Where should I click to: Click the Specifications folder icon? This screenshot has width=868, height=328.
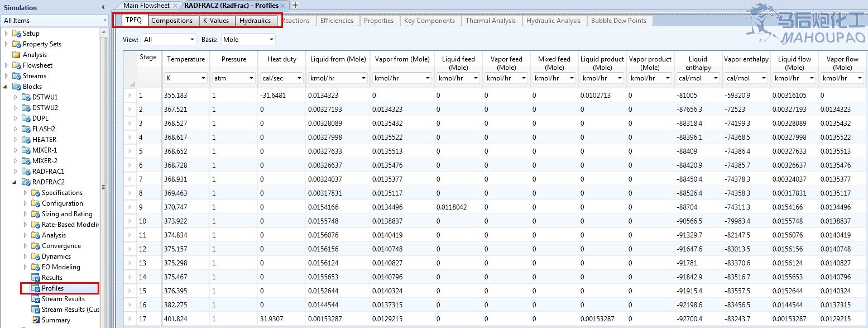35,193
